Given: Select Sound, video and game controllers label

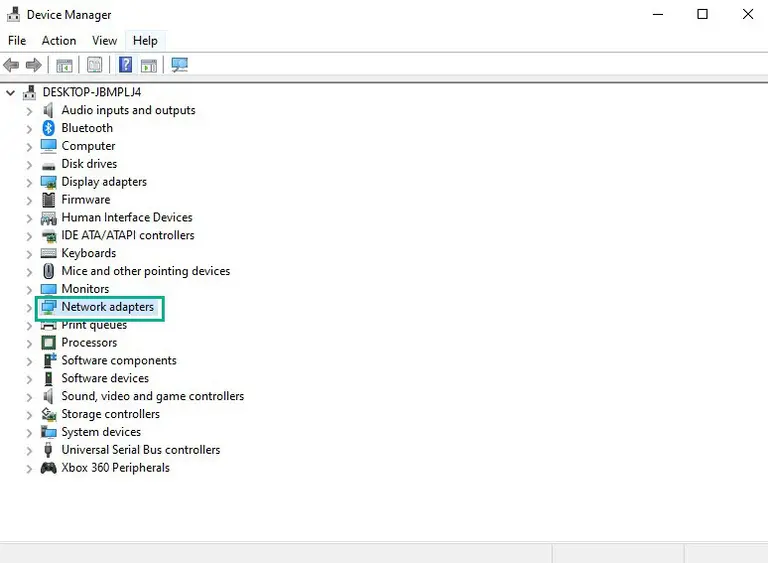Looking at the screenshot, I should click(x=152, y=396).
